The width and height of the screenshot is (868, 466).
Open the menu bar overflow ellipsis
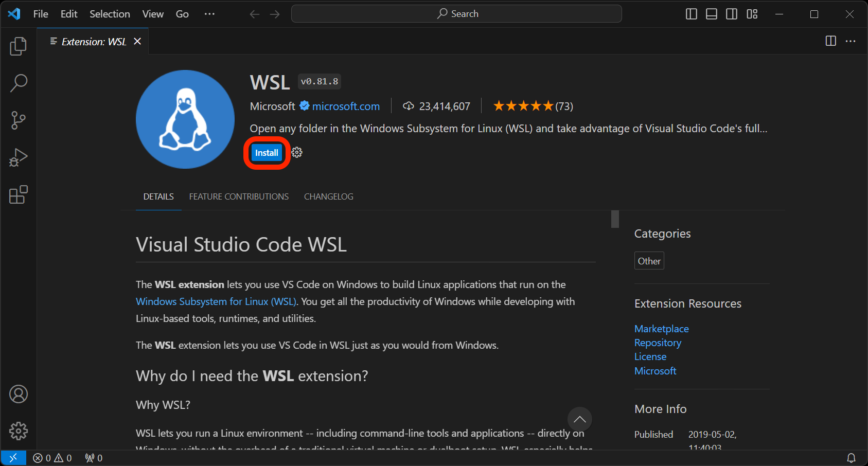[209, 14]
